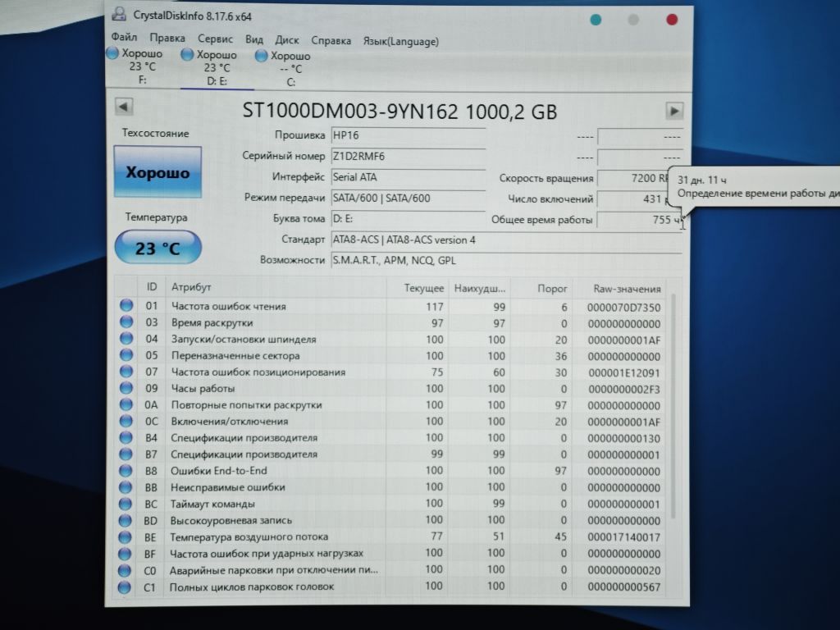Click the Общее время работы value 755 ч
The height and width of the screenshot is (630, 840).
pos(640,220)
